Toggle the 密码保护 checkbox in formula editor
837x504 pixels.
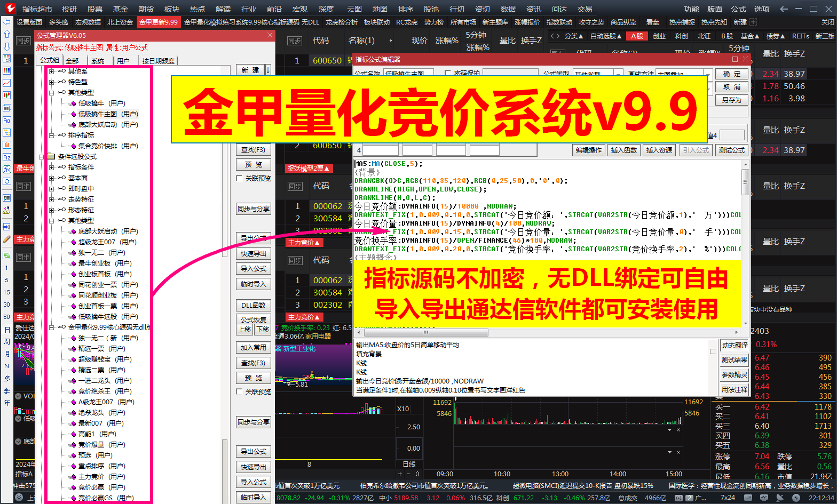pyautogui.click(x=448, y=73)
